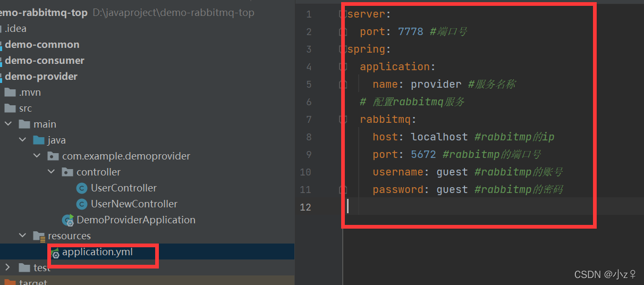
Task: Click line number 12 in the gutter
Action: 306,207
